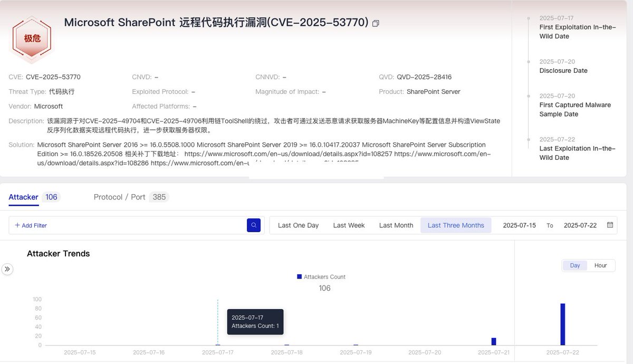
Task: Select Last Three Months range
Action: tap(456, 225)
